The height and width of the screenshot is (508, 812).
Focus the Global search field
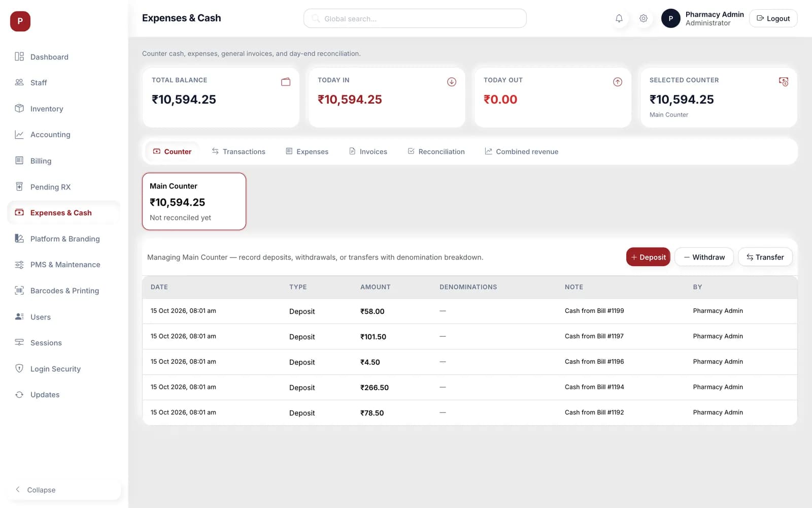415,18
